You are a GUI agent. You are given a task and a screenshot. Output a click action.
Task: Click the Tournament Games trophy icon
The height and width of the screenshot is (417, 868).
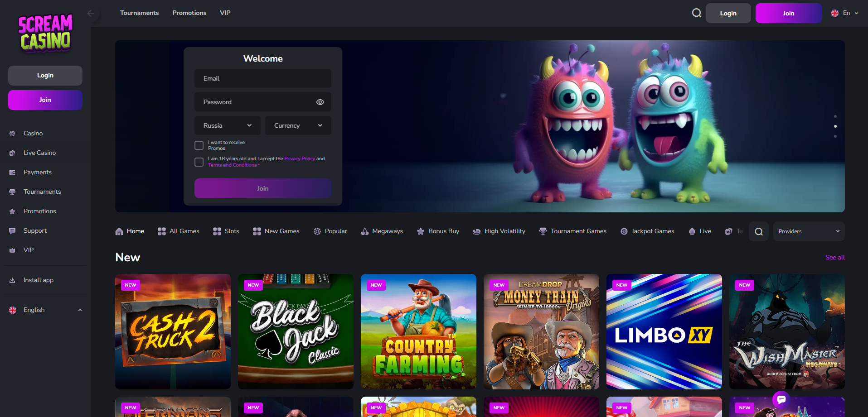tap(543, 231)
